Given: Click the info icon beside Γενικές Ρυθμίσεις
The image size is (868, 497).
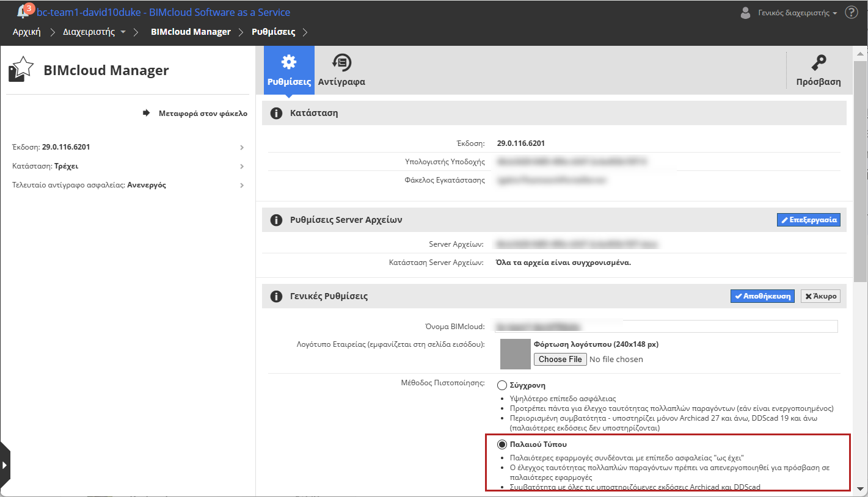Looking at the screenshot, I should pyautogui.click(x=276, y=296).
